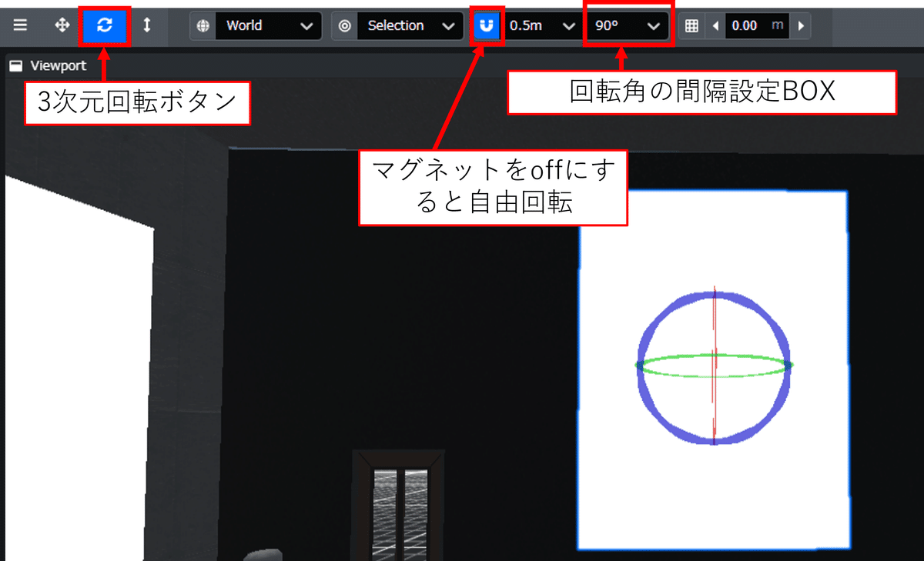Select the Viewport panel tab
The image size is (924, 561).
coord(49,66)
